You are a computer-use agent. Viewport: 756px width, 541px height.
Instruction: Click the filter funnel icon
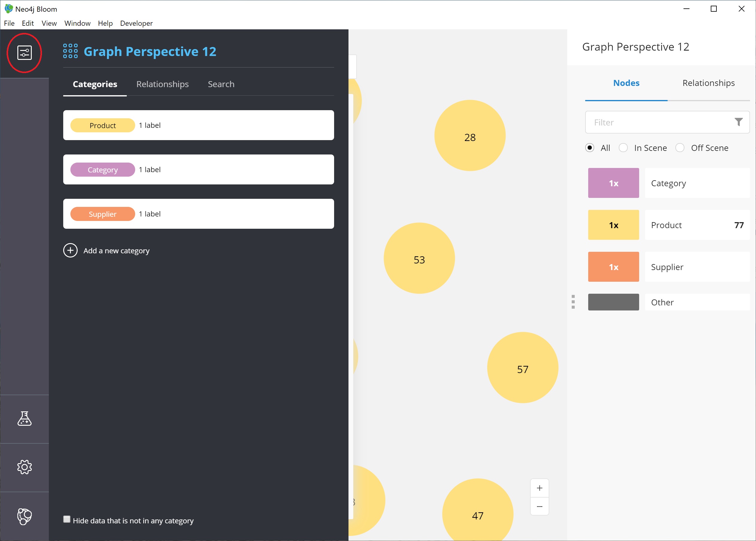[x=738, y=122]
